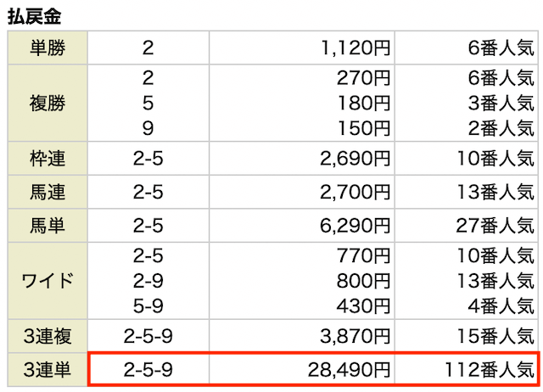The height and width of the screenshot is (392, 543).
Task: Click the 払戻金 heading
Action: (x=34, y=17)
